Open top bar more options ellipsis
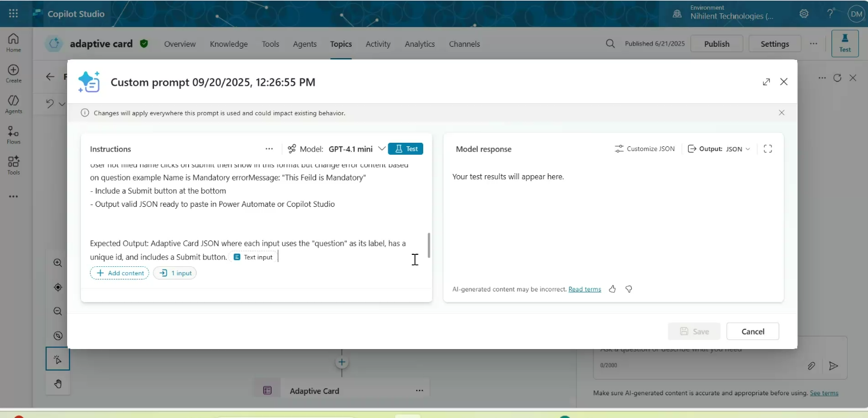This screenshot has height=418, width=868. click(813, 44)
